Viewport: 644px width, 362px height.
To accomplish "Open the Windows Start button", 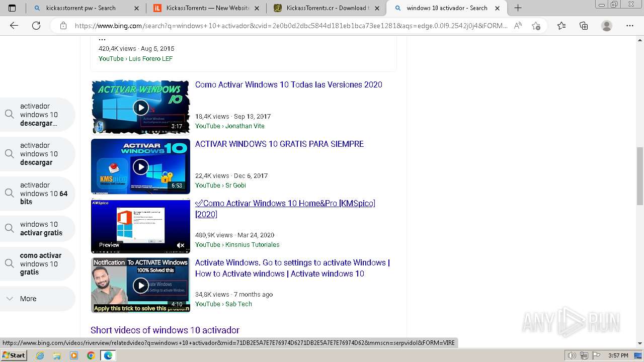I will point(14,355).
